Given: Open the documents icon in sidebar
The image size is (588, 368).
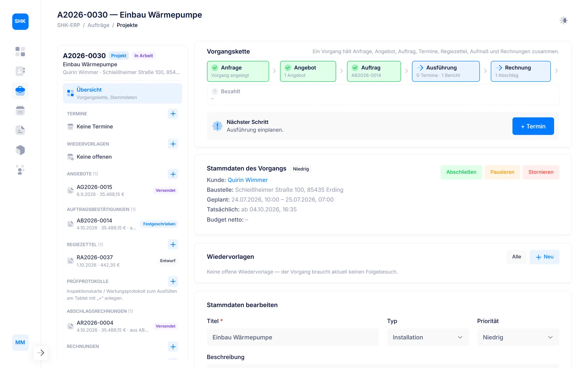Looking at the screenshot, I should pyautogui.click(x=20, y=130).
